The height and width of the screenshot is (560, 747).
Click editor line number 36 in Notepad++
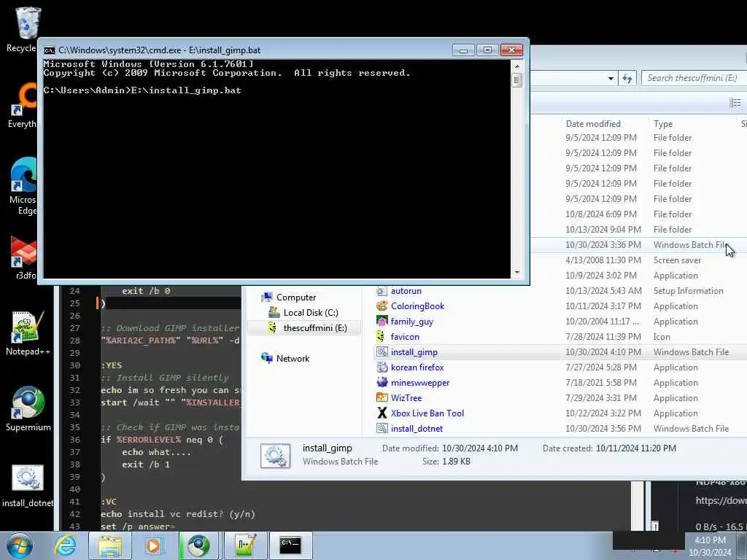click(75, 440)
